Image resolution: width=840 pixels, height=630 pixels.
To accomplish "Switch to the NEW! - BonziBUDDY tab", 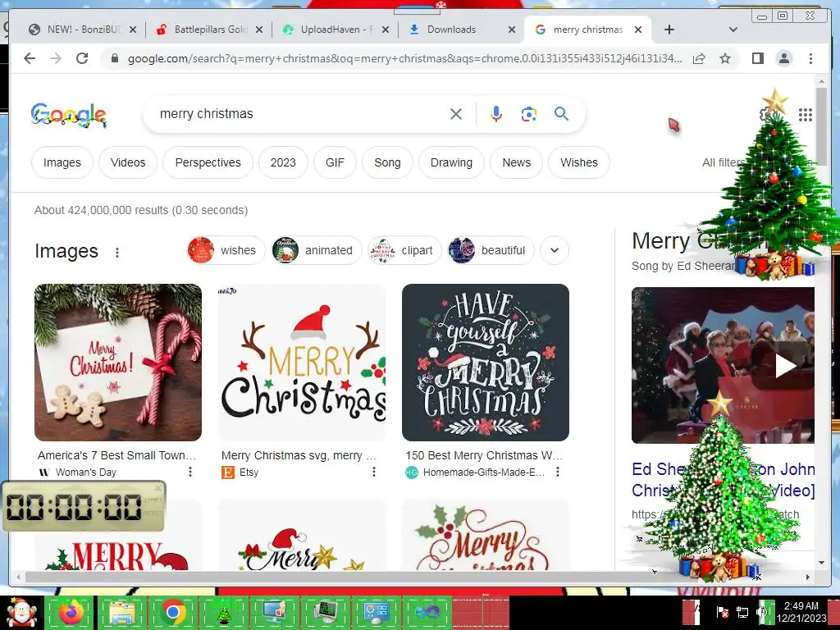I will [x=82, y=30].
